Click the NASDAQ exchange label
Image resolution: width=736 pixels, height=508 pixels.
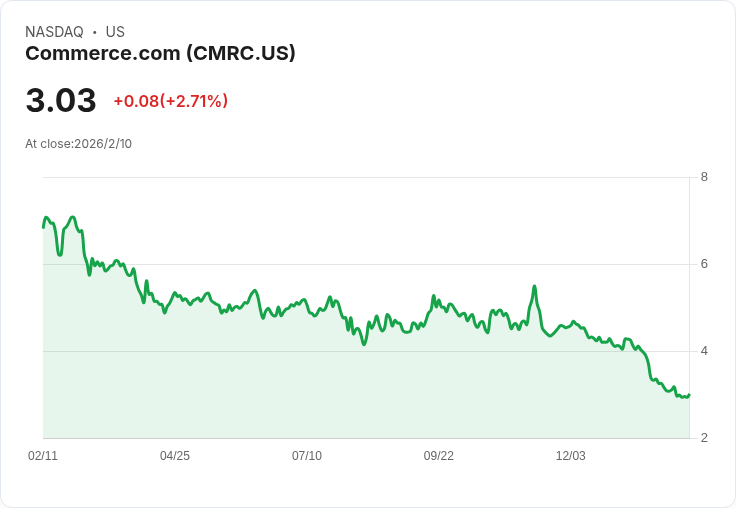54,32
